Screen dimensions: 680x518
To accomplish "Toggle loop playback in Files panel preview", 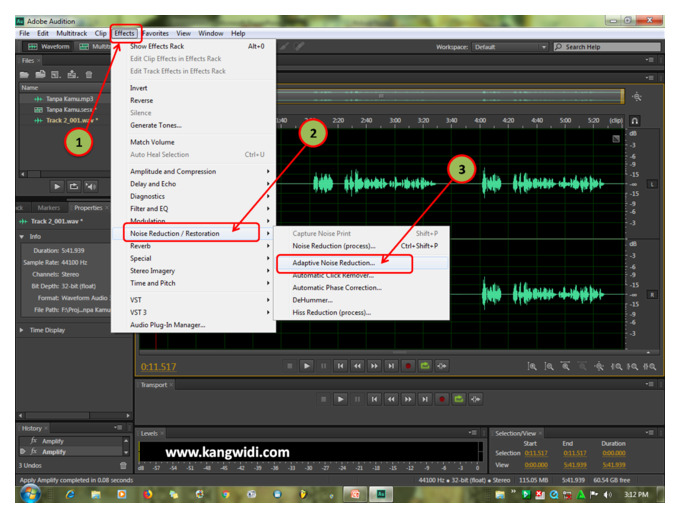I will tap(74, 187).
